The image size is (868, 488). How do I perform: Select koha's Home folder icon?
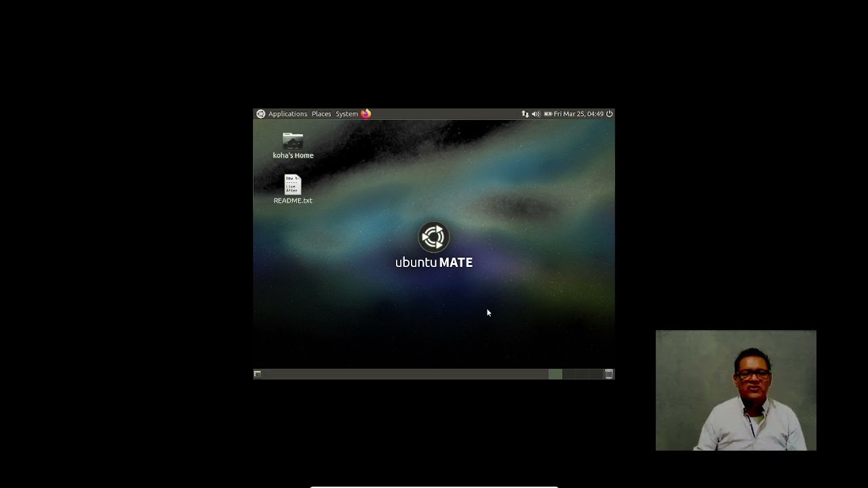293,141
